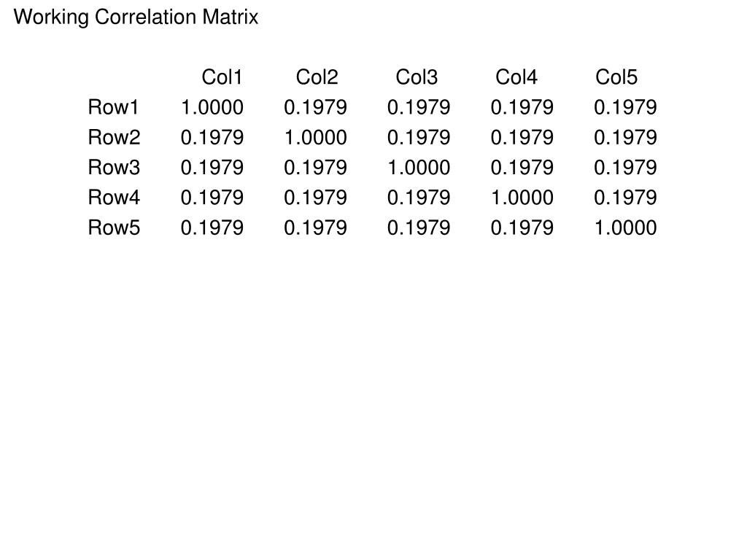Select the 1.0000 value in Row1 Col1
The width and height of the screenshot is (747, 560).
click(212, 107)
